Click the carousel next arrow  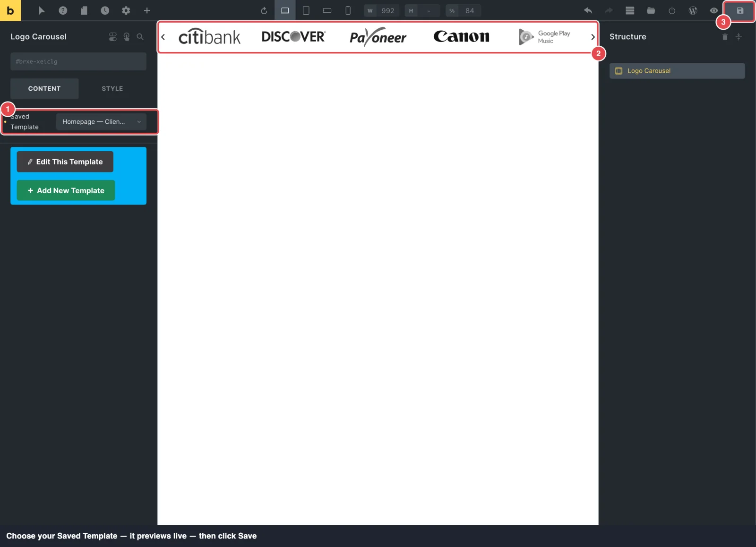click(593, 37)
